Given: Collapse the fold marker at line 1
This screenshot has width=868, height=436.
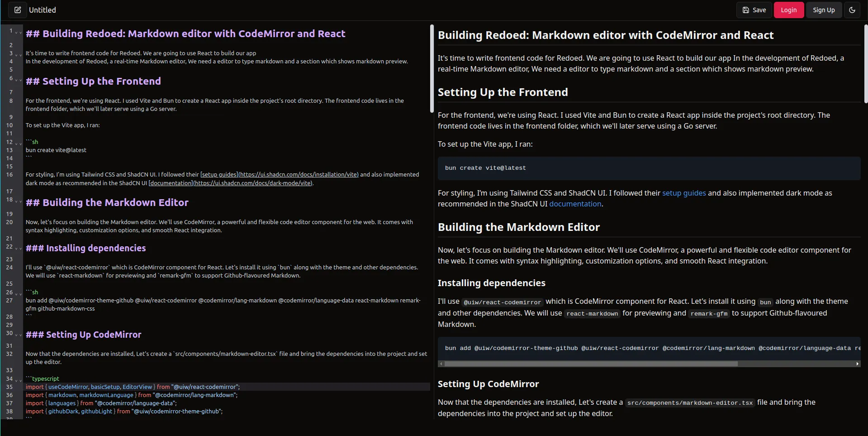Looking at the screenshot, I should (19, 33).
